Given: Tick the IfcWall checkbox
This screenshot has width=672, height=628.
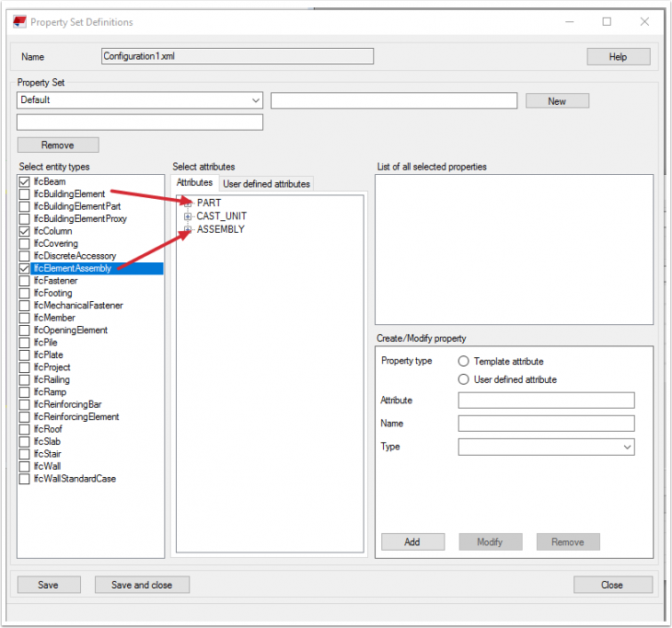Looking at the screenshot, I should pos(25,466).
